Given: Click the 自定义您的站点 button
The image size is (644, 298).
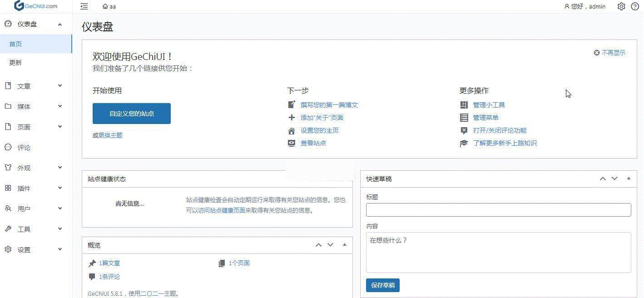Looking at the screenshot, I should tap(132, 114).
